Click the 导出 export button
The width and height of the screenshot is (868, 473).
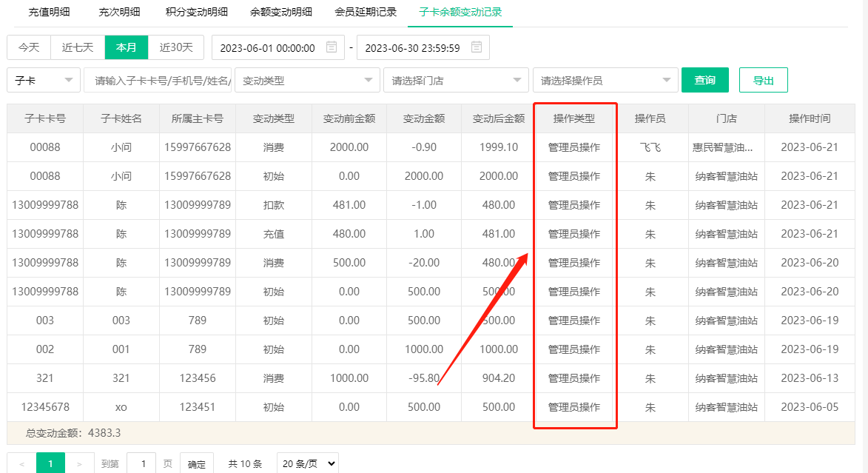[763, 80]
